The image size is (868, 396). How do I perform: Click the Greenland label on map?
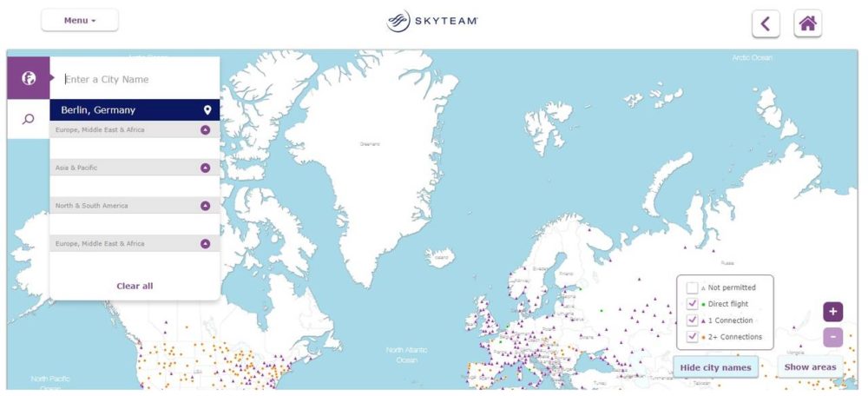pos(370,144)
